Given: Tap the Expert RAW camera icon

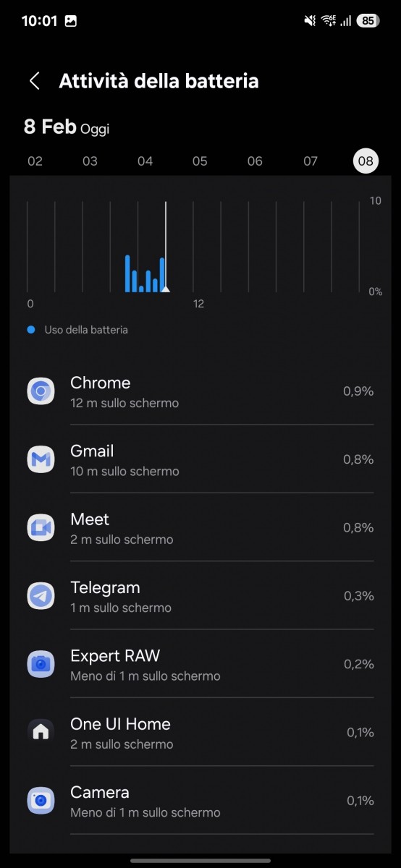Looking at the screenshot, I should pos(41,665).
